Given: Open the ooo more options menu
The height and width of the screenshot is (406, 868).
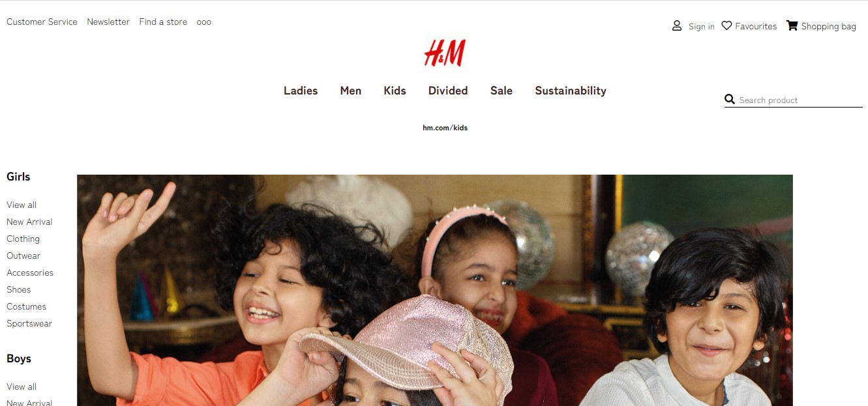Looking at the screenshot, I should pos(204,22).
